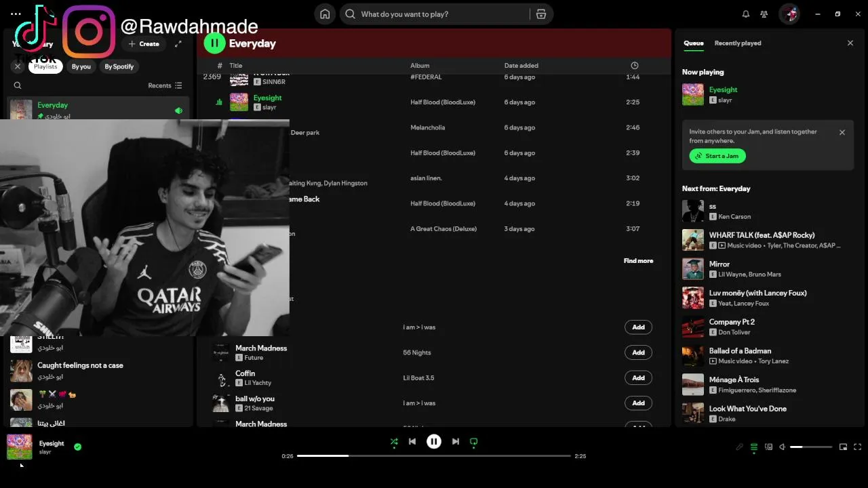The width and height of the screenshot is (868, 488).
Task: Toggle shuffle
Action: (394, 442)
